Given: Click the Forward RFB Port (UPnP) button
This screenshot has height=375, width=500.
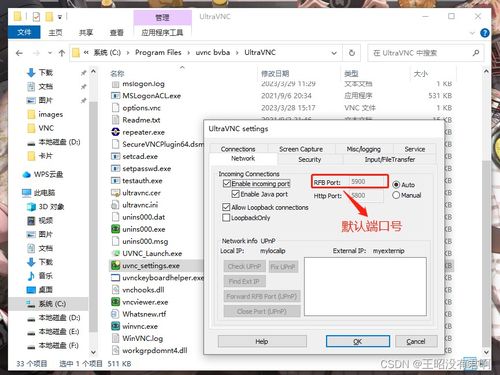Looking at the screenshot, I should tap(262, 296).
